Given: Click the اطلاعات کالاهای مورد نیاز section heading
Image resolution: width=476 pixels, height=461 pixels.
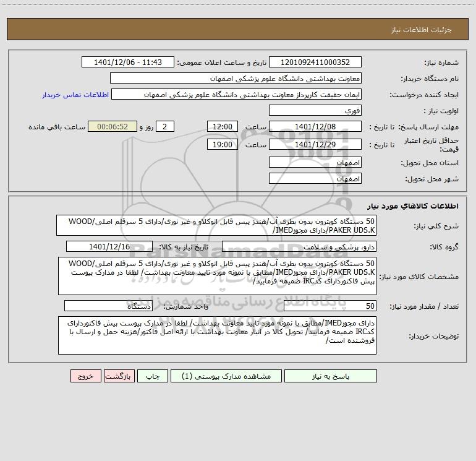Looking at the screenshot, I should (x=412, y=206).
